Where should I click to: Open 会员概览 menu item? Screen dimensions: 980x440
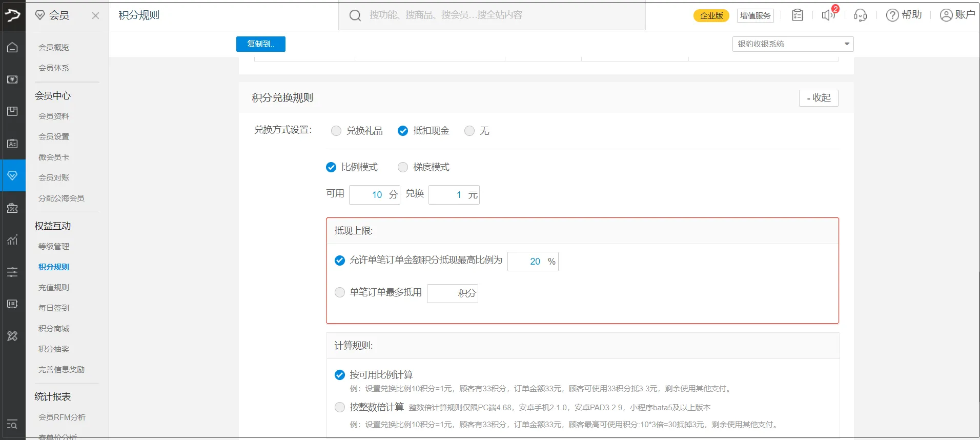[x=54, y=47]
